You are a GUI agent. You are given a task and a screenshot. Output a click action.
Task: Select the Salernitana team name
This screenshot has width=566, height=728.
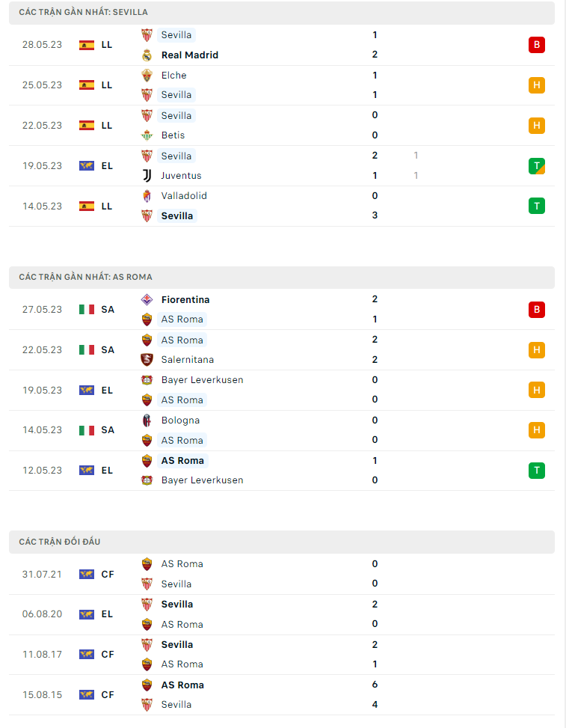point(189,360)
